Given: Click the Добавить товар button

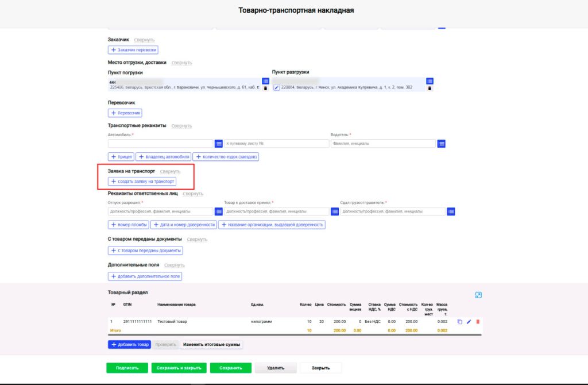Looking at the screenshot, I should pos(129,344).
